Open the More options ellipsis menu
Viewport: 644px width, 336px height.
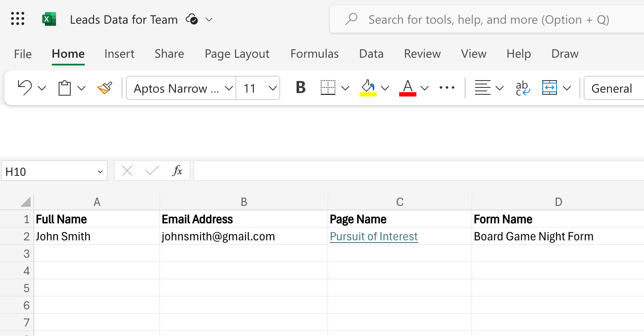tap(447, 88)
